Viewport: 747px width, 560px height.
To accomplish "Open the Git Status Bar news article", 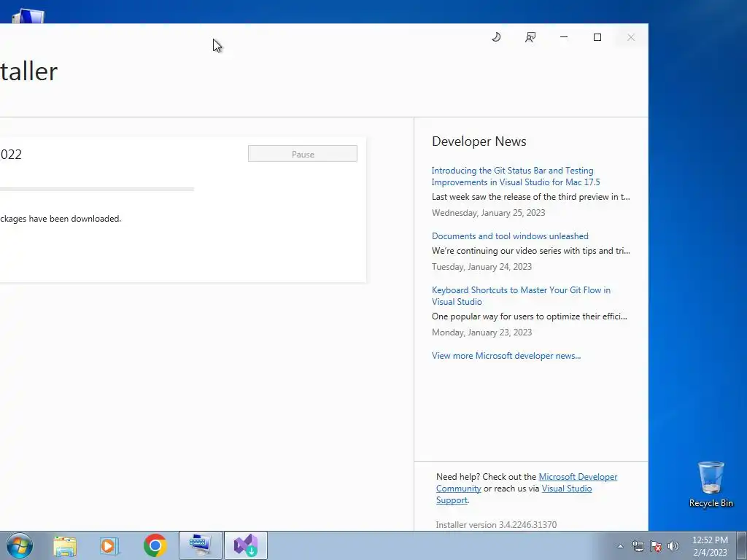I will click(x=516, y=176).
